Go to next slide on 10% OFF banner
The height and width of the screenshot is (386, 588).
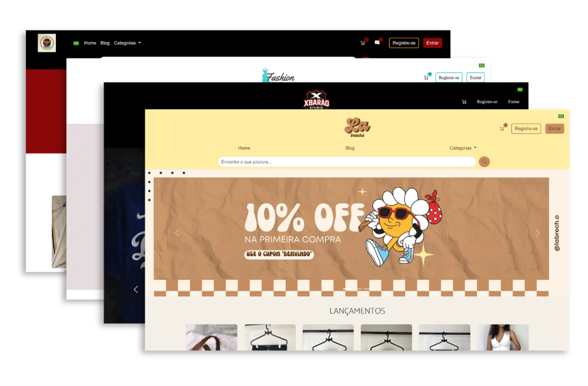(537, 233)
